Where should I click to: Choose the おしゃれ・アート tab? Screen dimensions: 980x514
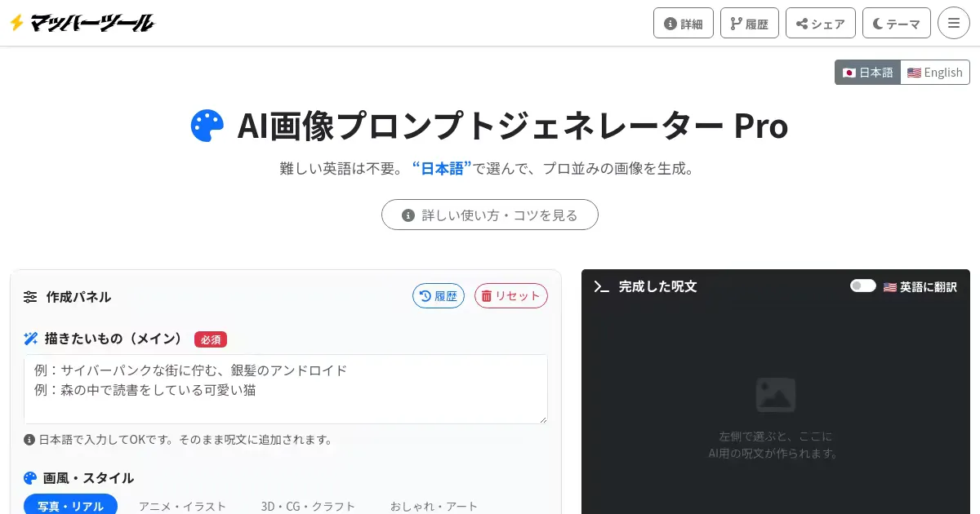coord(434,506)
